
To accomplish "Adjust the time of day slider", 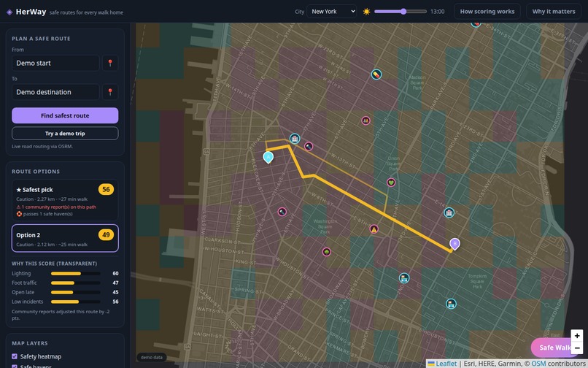I will click(x=400, y=12).
